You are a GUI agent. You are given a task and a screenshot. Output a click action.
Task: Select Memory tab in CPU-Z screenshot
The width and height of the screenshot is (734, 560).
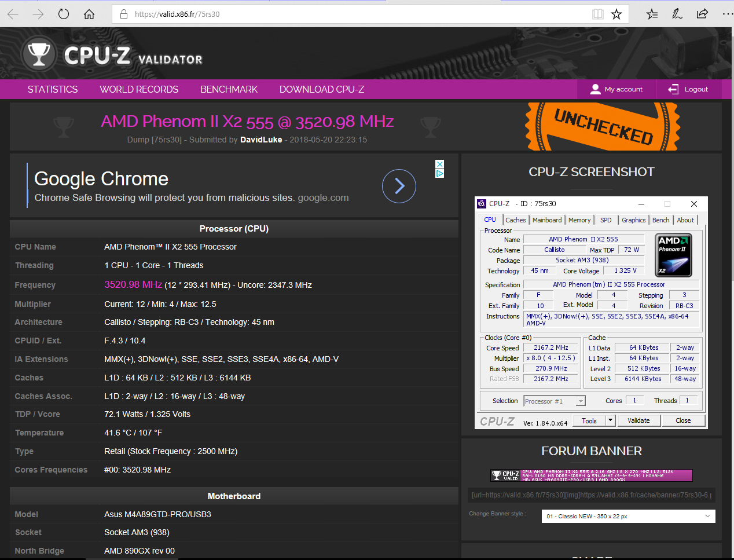(579, 220)
